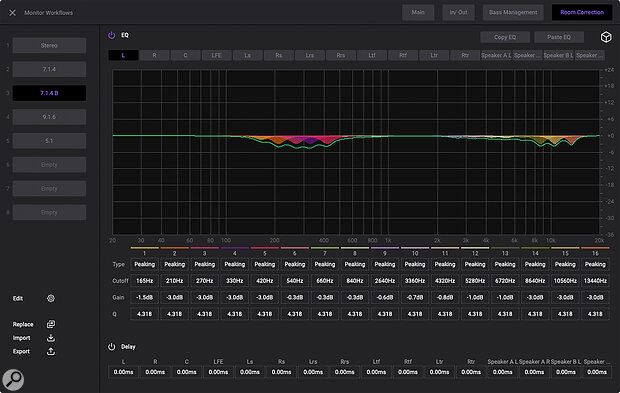This screenshot has height=393, width=620.
Task: Click the 3D cube view icon
Action: 606,37
